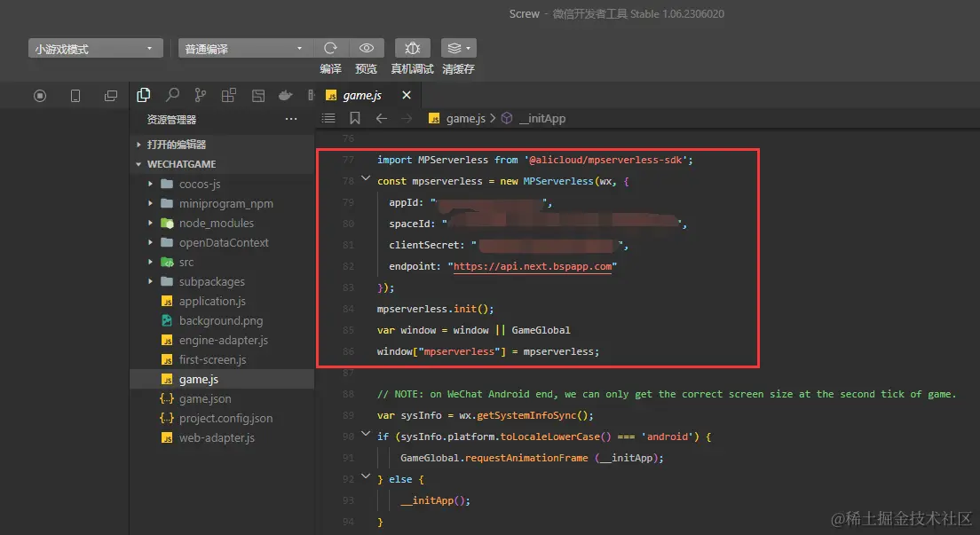Open the Search magnifier icon
The width and height of the screenshot is (980, 535).
(172, 95)
